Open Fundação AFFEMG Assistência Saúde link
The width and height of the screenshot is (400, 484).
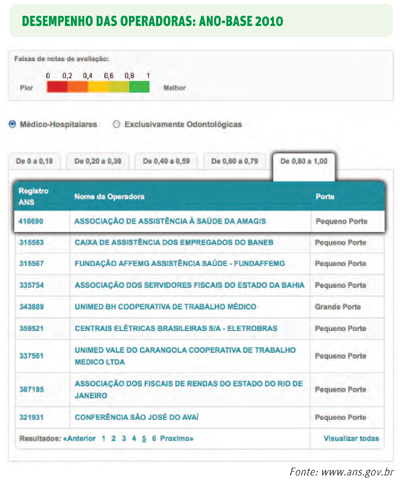point(180,264)
